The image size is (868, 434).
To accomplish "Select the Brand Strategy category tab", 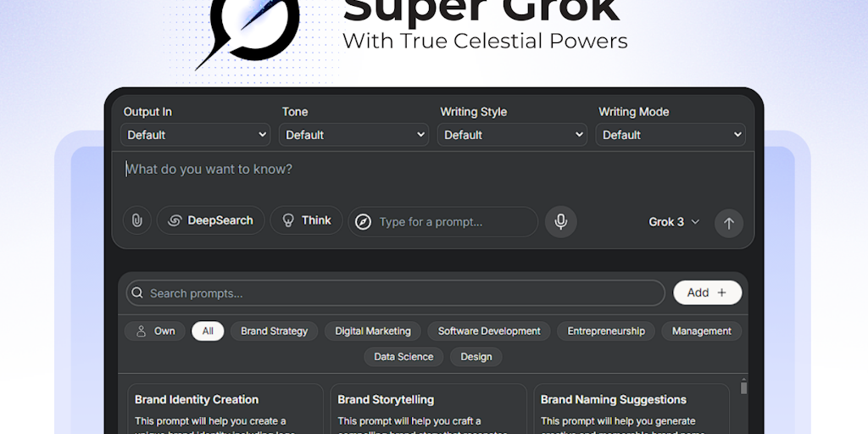I will [274, 331].
